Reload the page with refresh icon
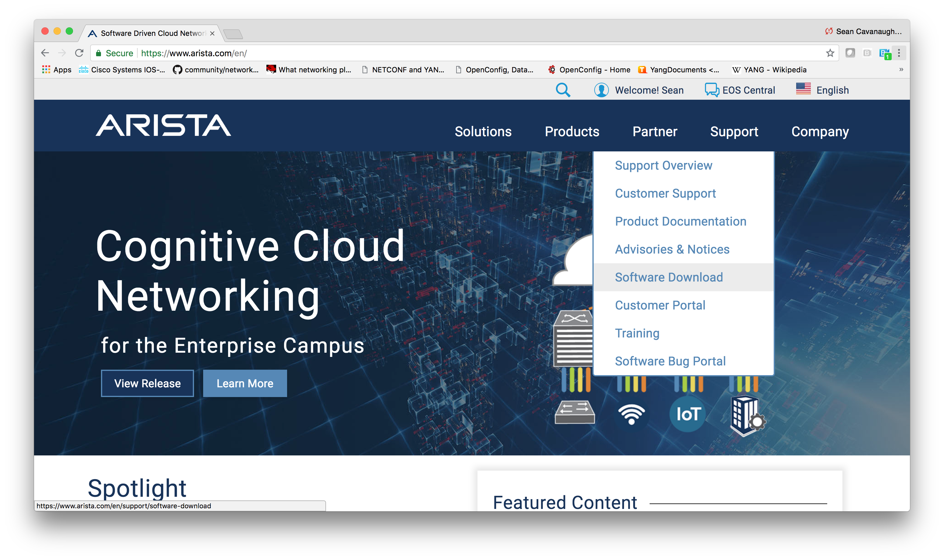Image resolution: width=944 pixels, height=560 pixels. (79, 53)
